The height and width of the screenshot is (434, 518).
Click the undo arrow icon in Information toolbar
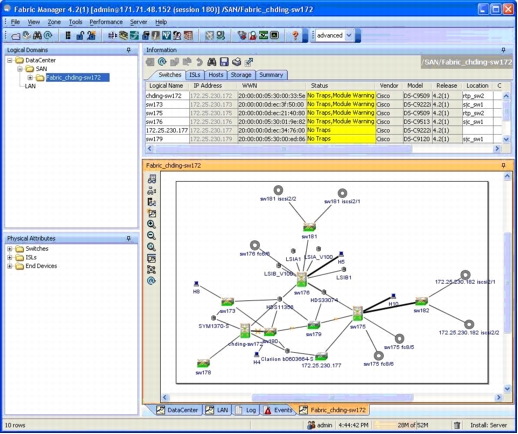(x=199, y=62)
